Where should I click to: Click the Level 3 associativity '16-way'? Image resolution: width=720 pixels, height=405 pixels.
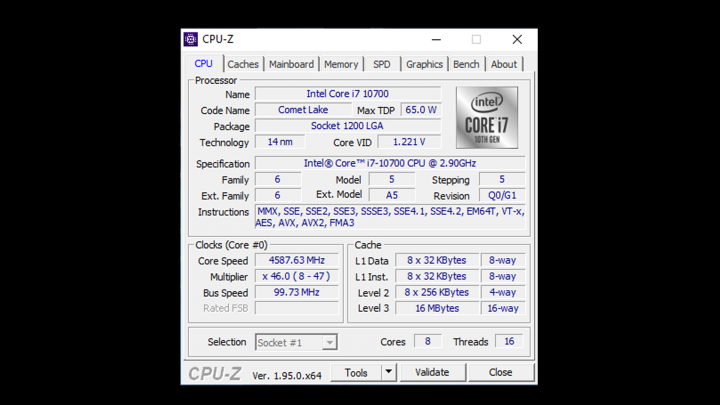[503, 309]
